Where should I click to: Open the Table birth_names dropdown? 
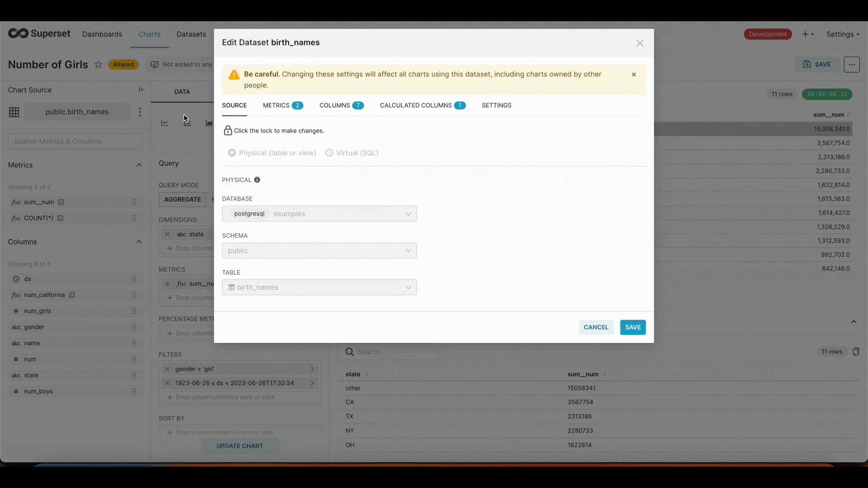point(319,287)
